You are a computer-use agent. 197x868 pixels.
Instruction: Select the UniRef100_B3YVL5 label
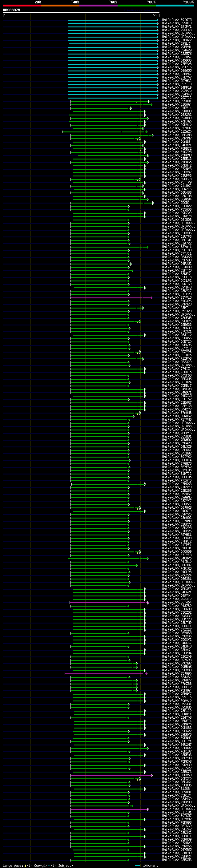177,297
